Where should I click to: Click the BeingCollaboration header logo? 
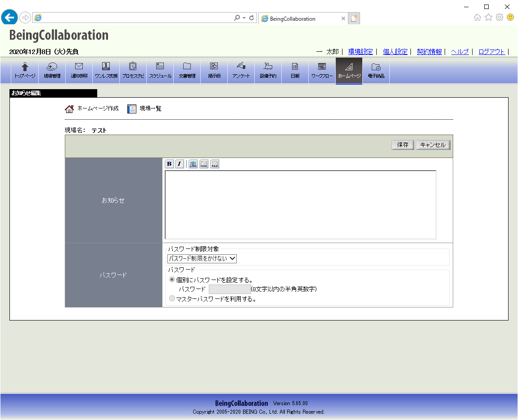pyautogui.click(x=59, y=35)
